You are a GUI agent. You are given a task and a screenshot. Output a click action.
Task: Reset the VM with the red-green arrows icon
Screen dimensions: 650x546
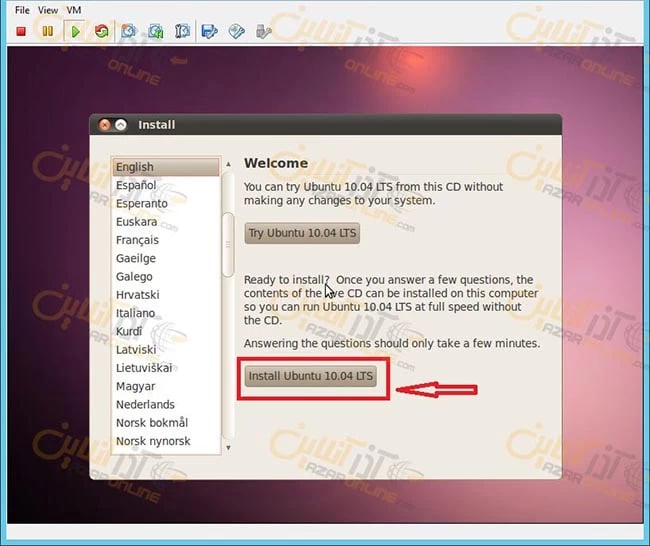click(x=102, y=32)
